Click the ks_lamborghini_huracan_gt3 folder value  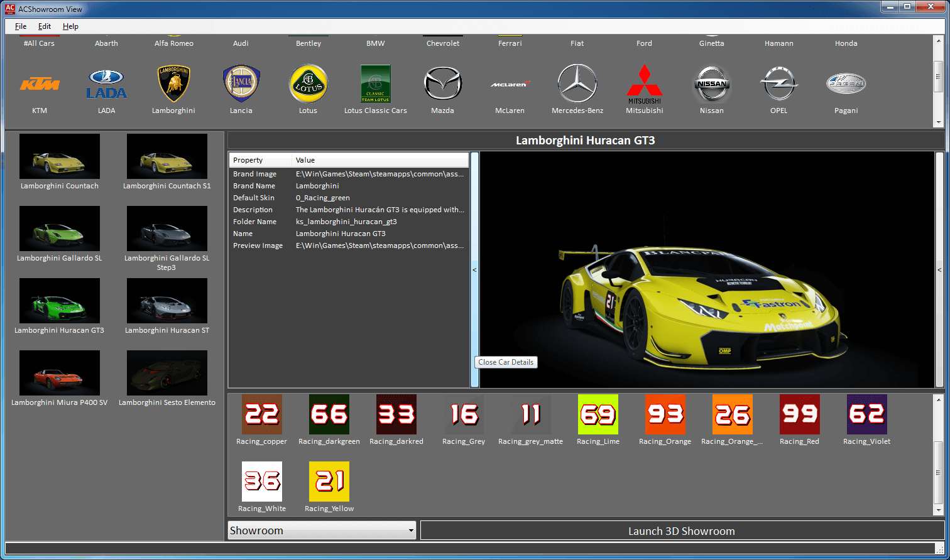pos(346,222)
